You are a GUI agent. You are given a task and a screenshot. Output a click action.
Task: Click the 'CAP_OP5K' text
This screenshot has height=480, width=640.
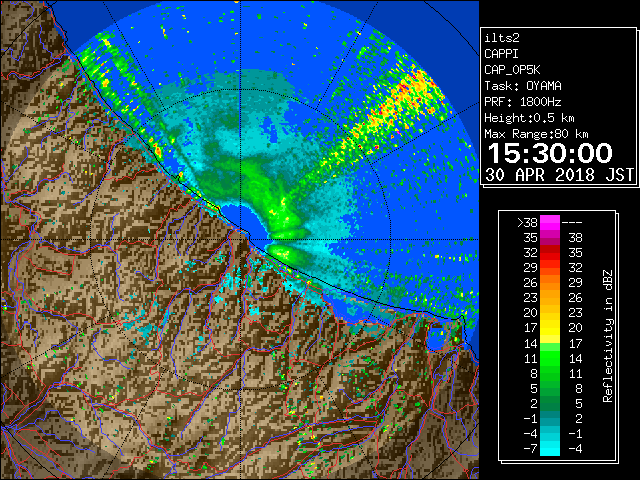click(x=512, y=70)
